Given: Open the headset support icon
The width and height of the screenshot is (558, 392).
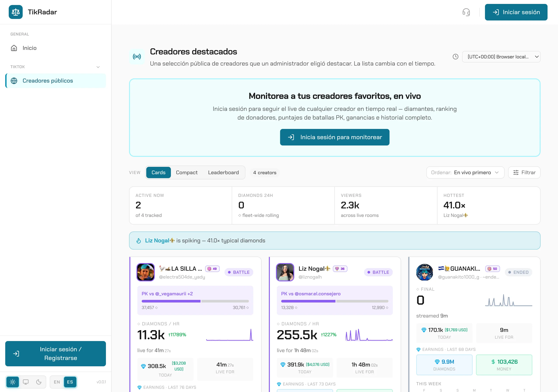Looking at the screenshot, I should (x=466, y=12).
